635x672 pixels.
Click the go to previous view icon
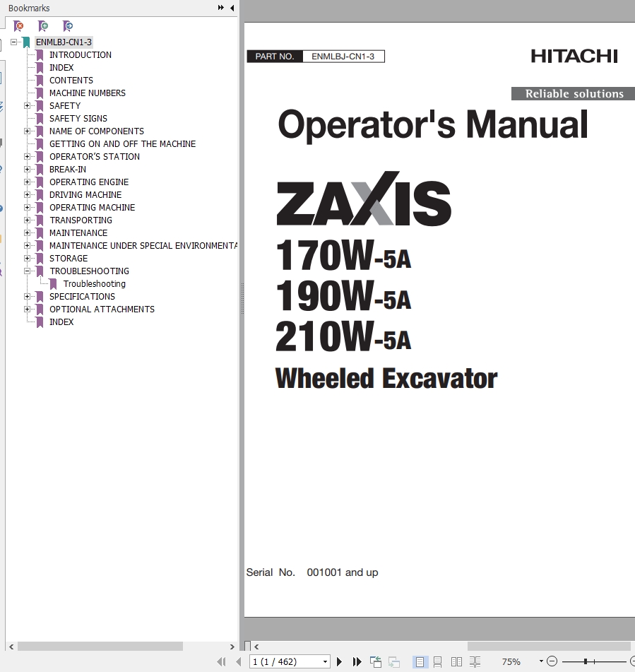376,661
